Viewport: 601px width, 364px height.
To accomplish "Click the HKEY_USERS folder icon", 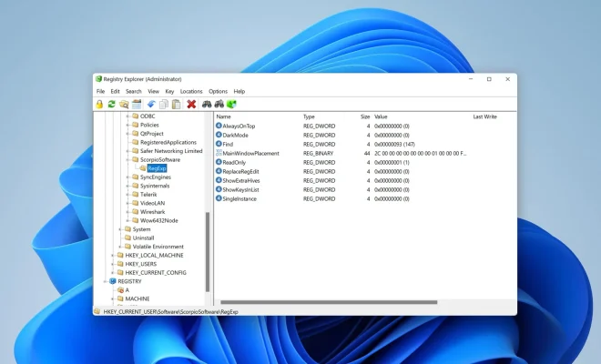I will [120, 264].
